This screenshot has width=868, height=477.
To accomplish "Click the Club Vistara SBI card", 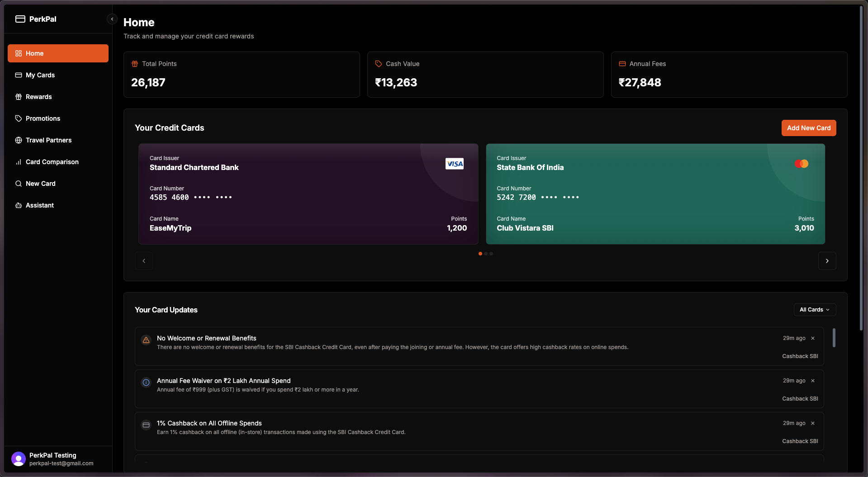I will click(655, 194).
